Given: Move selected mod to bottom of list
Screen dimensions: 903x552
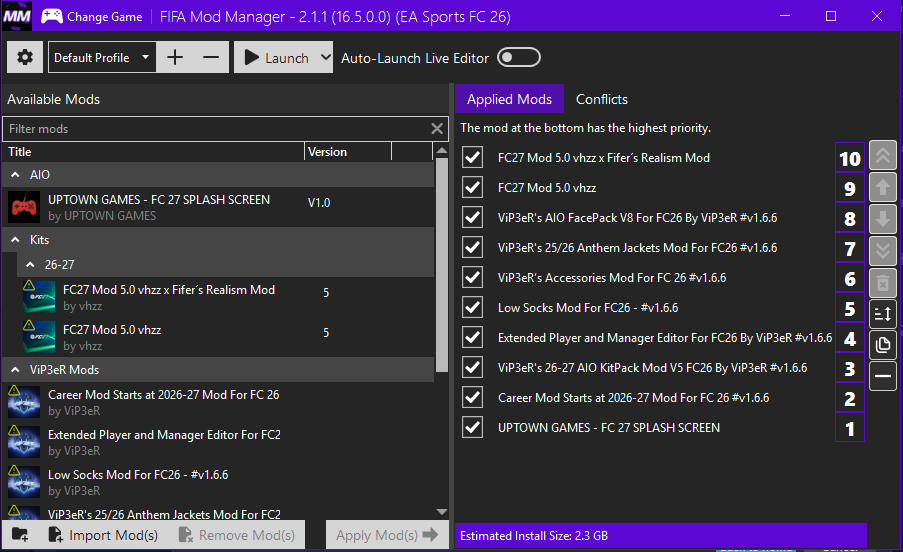Looking at the screenshot, I should (883, 250).
